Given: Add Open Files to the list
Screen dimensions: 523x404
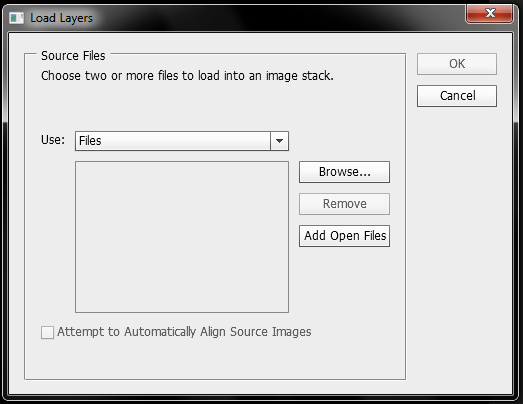Looking at the screenshot, I should pyautogui.click(x=344, y=236).
